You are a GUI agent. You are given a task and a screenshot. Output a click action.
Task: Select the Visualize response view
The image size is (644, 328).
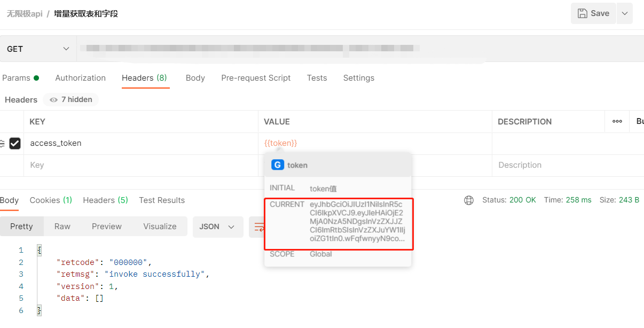(160, 227)
